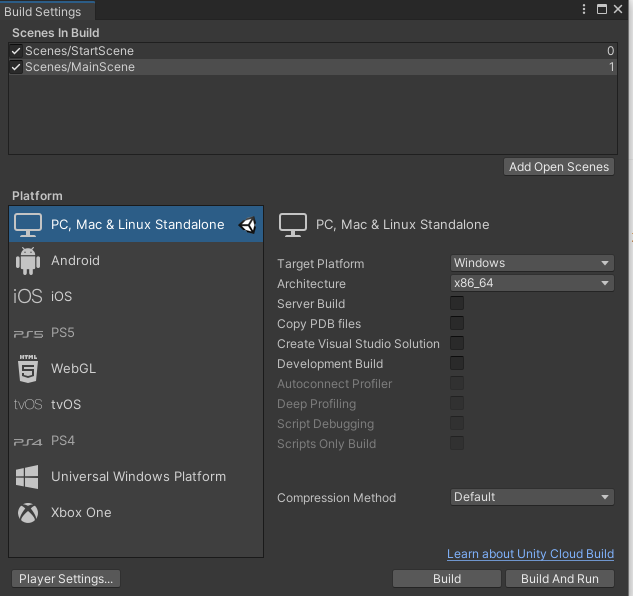
Task: Click the Build And Run button
Action: tap(560, 579)
